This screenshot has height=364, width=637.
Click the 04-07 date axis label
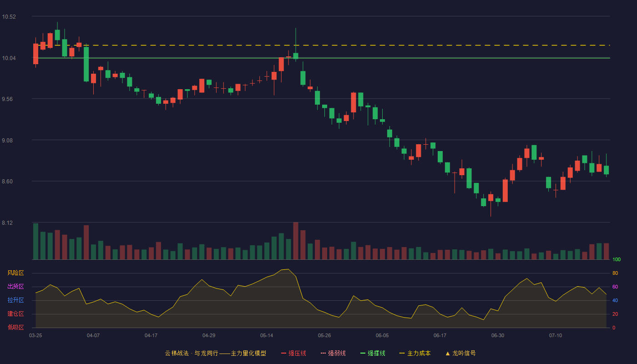click(x=93, y=335)
